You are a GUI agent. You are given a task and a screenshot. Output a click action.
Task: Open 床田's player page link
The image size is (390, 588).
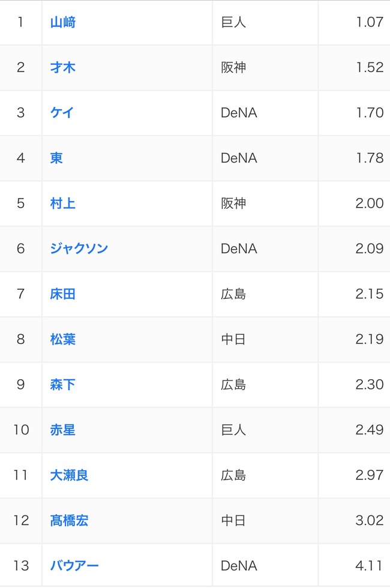tap(64, 294)
